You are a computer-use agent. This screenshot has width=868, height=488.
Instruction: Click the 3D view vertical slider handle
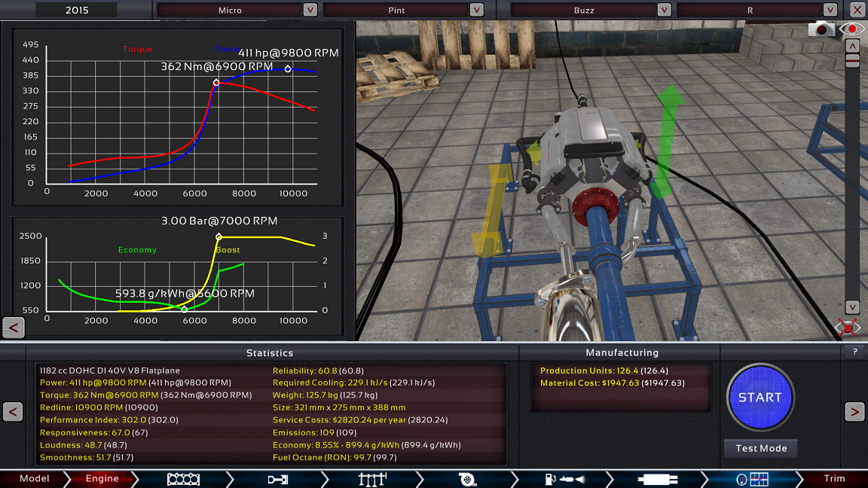point(852,61)
